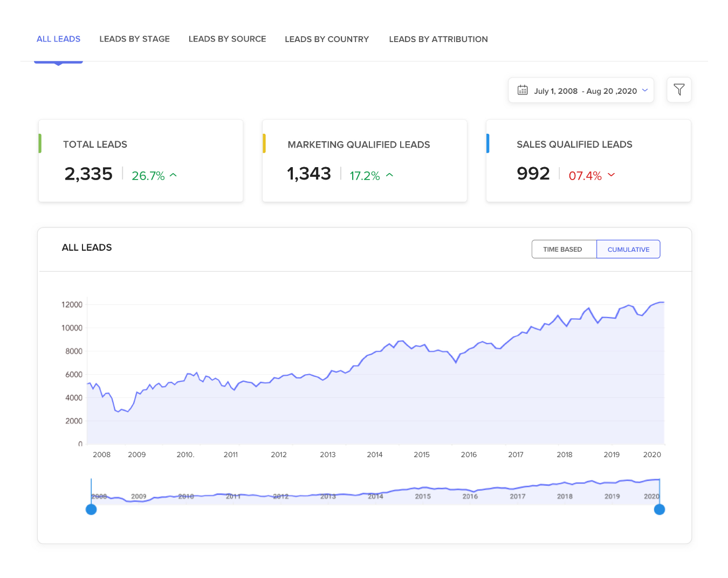Click the Sales Qualified Leads card

[x=588, y=161]
